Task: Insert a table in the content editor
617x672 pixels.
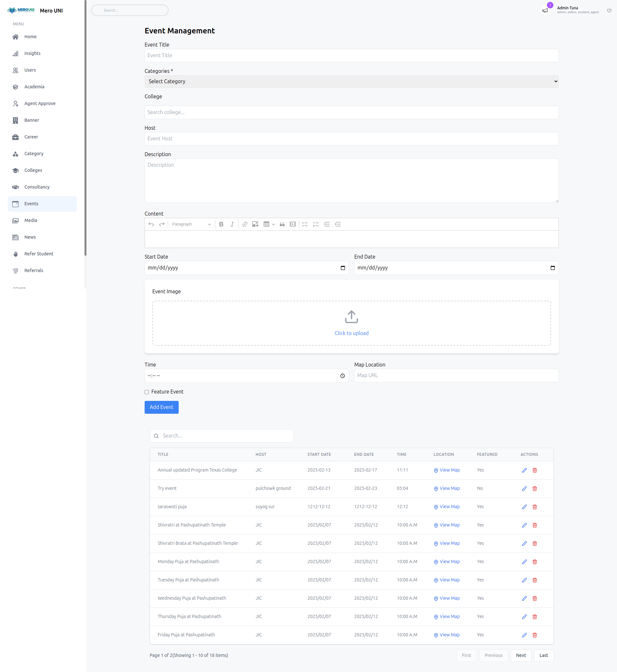Action: (266, 224)
